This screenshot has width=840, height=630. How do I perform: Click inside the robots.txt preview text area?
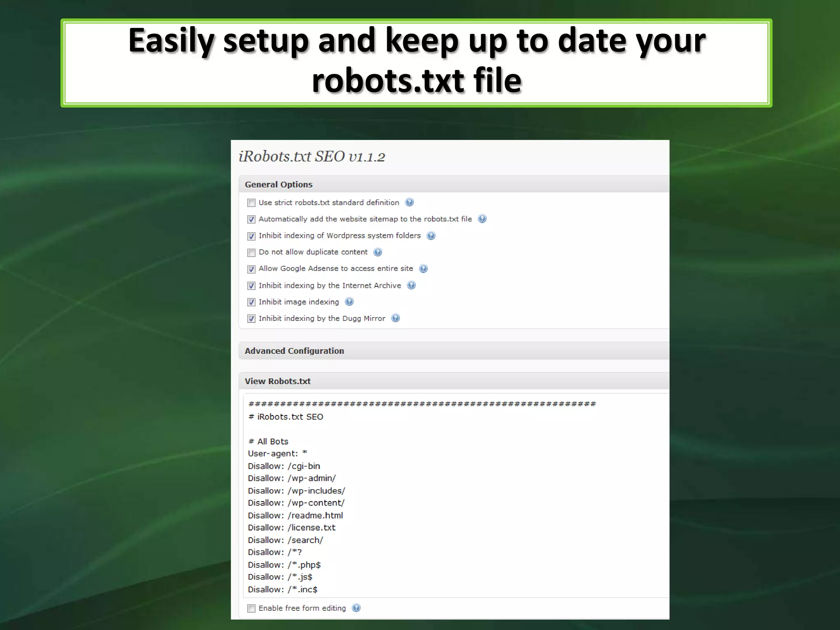[456, 495]
